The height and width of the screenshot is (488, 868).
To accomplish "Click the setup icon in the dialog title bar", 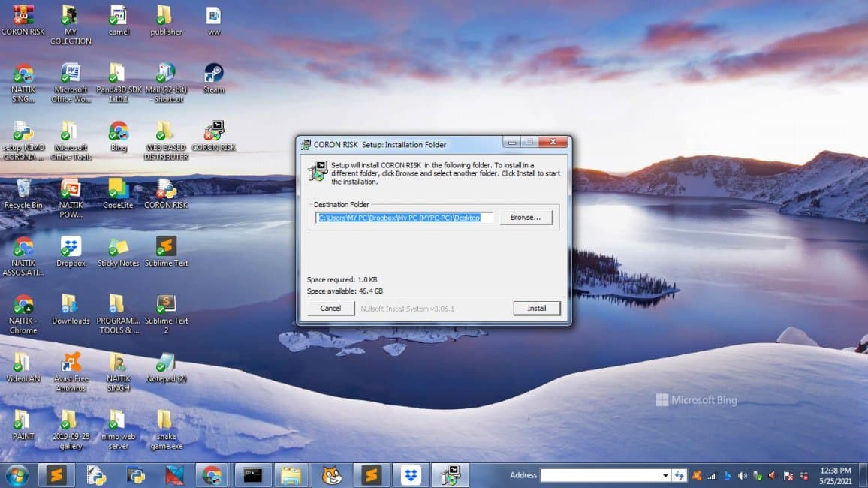I will click(306, 145).
